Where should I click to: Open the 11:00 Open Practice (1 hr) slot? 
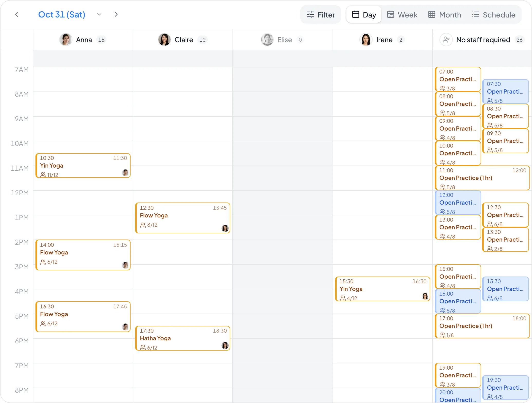click(482, 178)
